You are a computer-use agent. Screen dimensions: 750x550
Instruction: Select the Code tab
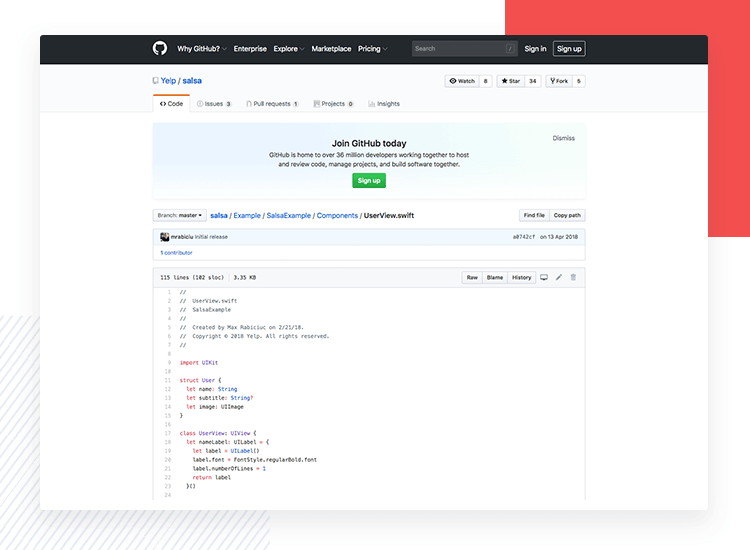171,104
